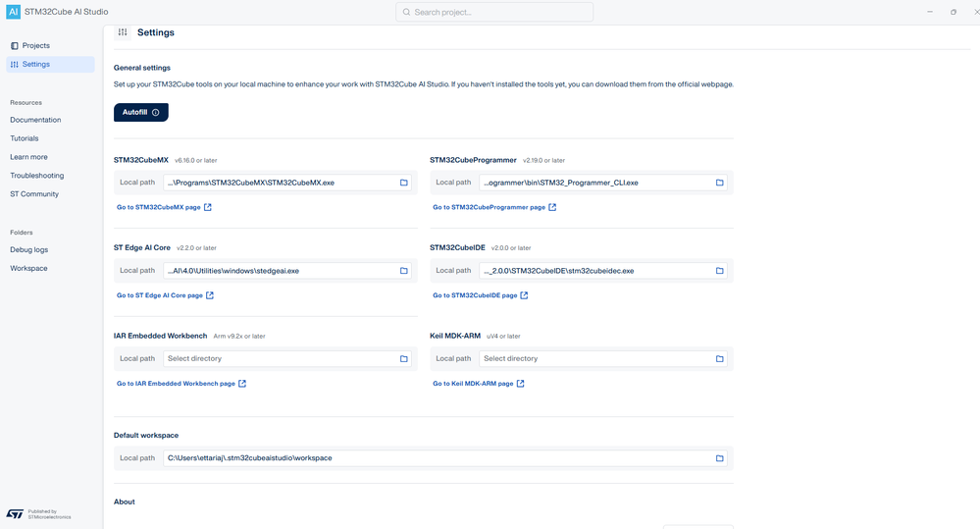Open Documentation resource
This screenshot has height=529, width=980.
pos(35,120)
